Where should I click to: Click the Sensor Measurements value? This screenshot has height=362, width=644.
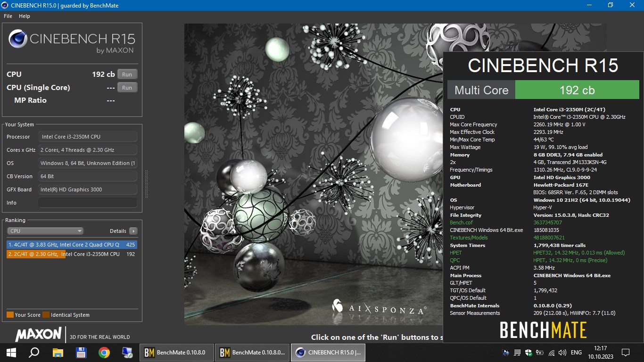(574, 313)
